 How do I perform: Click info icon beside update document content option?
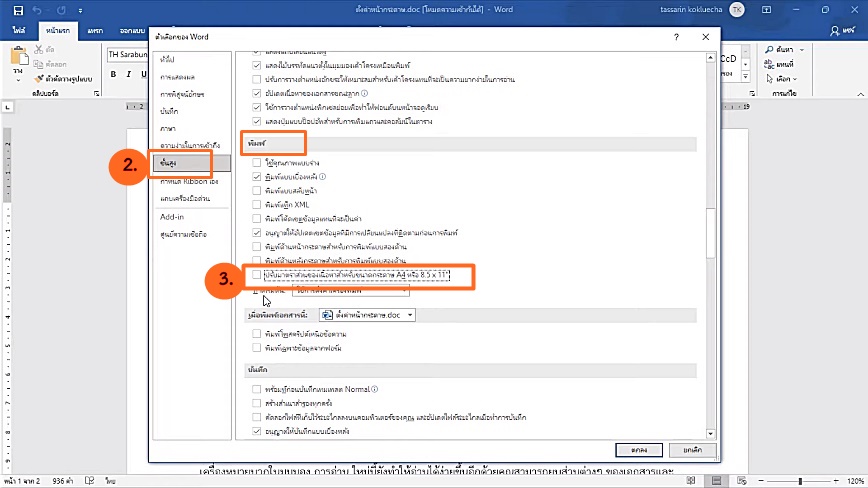[x=364, y=93]
